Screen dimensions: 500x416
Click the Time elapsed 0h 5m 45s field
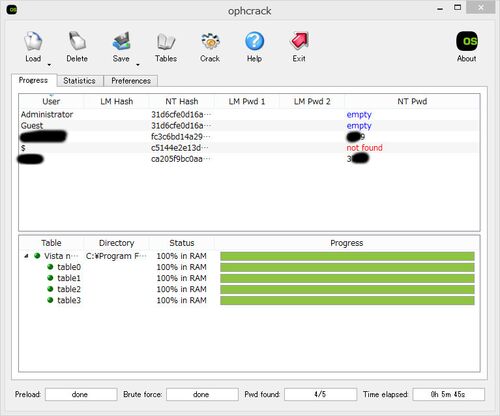coord(449,394)
